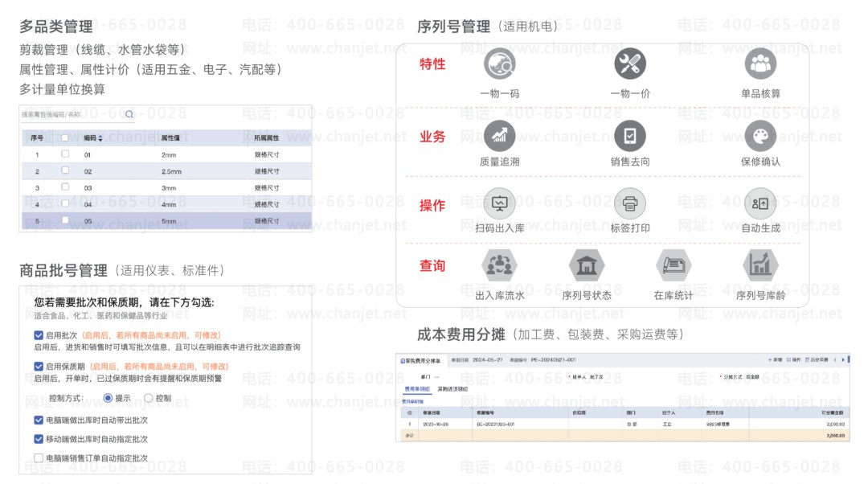Sort by the 编码 column arrows

coord(100,138)
